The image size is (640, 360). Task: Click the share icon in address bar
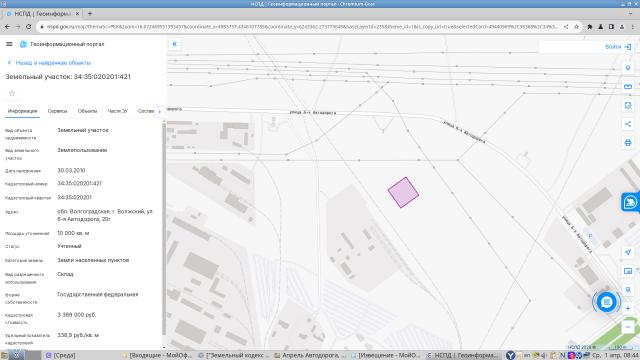pos(566,27)
